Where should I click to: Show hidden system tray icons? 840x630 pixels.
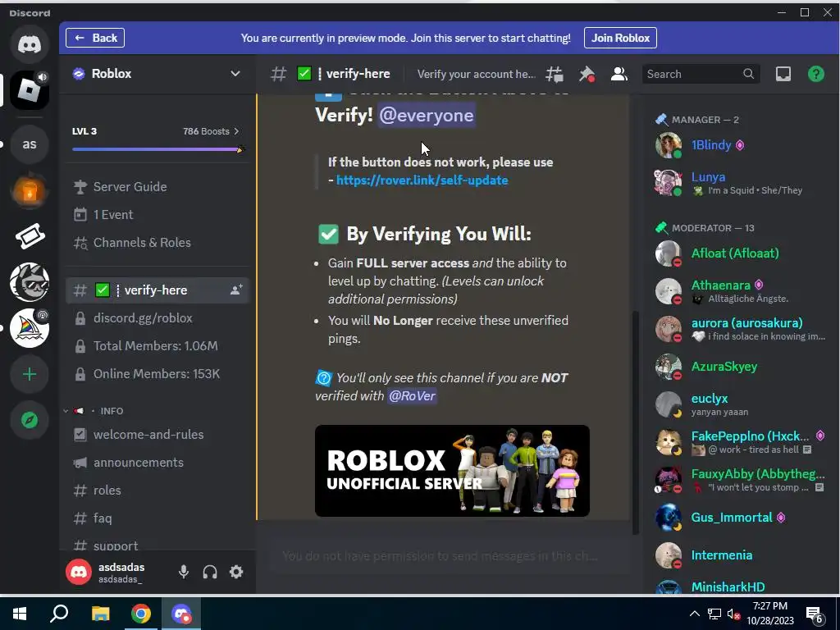(x=694, y=614)
